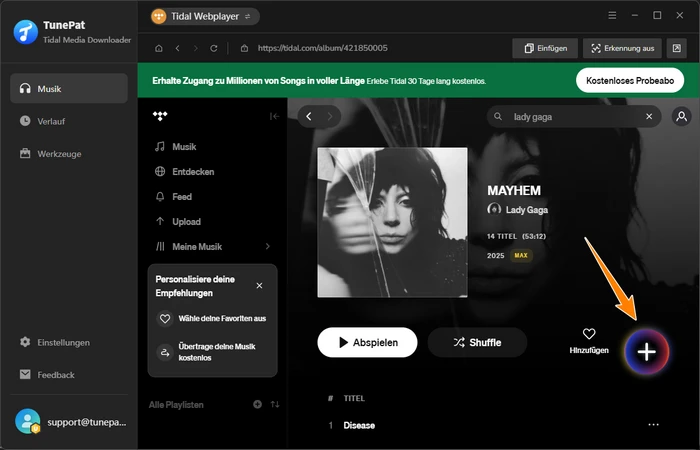The height and width of the screenshot is (450, 700).
Task: Click the Alle Playlisten label
Action: point(176,405)
